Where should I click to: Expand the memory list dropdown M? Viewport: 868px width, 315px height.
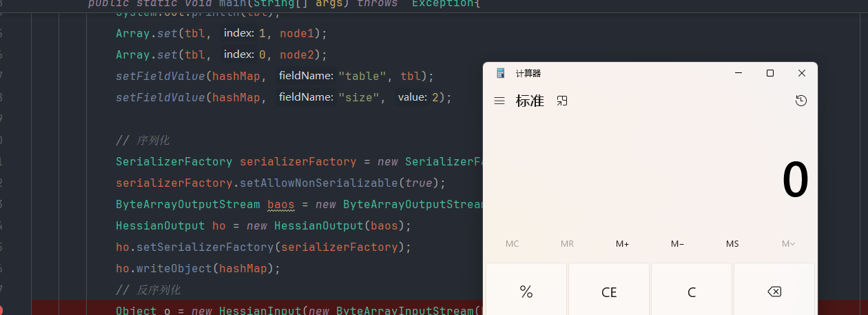[x=788, y=244]
